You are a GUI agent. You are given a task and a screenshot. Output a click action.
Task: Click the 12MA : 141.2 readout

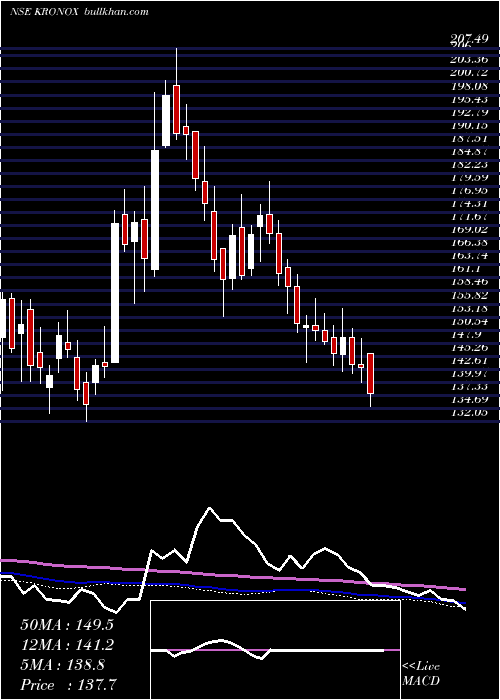pyautogui.click(x=67, y=645)
